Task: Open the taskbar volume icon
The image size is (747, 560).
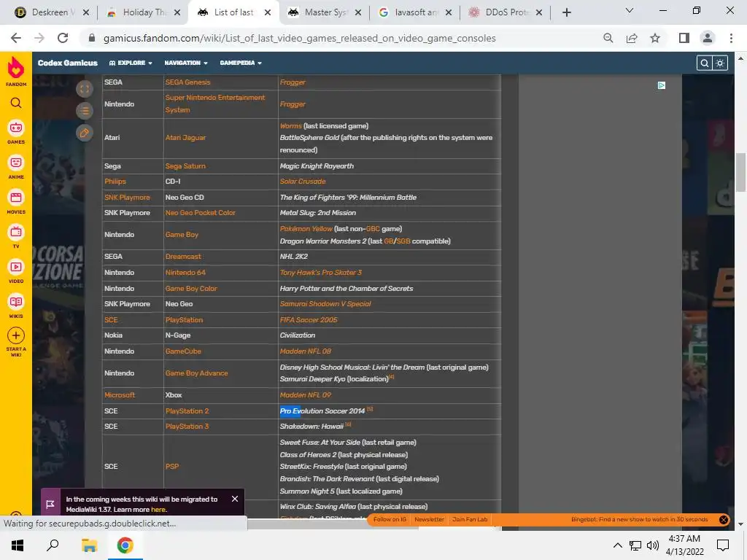Action: pos(653,545)
